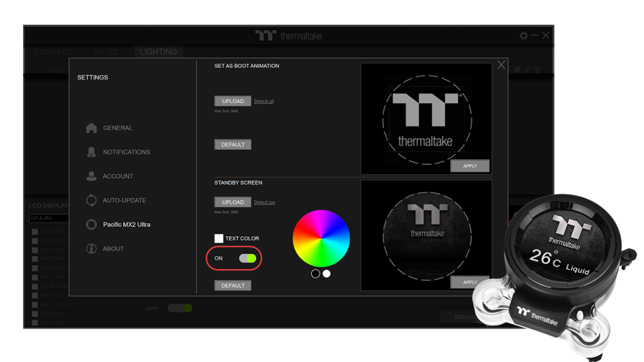Viewport: 644px width, 362px height.
Task: Check the LIQUID TEMP checkbox
Action: click(35, 287)
